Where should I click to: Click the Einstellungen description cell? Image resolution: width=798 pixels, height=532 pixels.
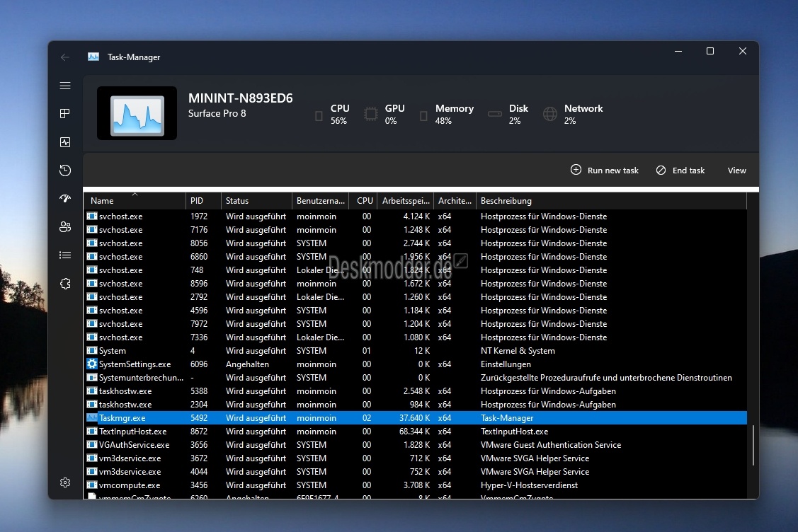click(506, 364)
